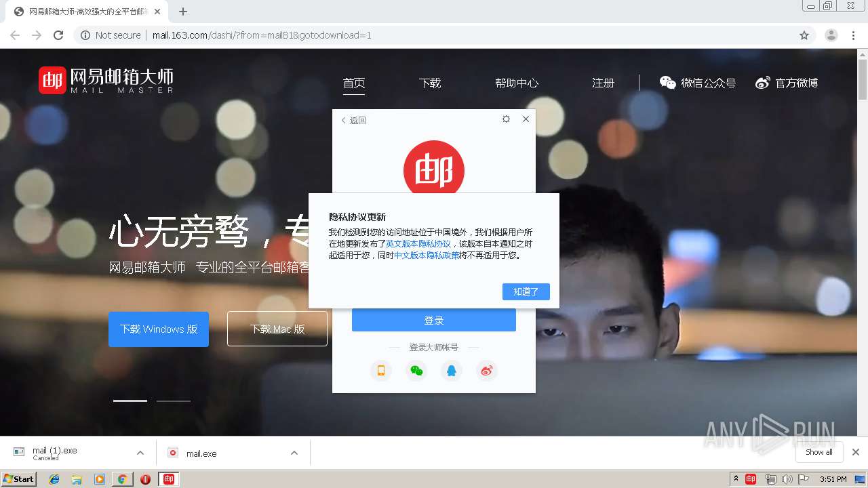The width and height of the screenshot is (868, 488).
Task: Click the Not secure site info icon
Action: tap(85, 35)
